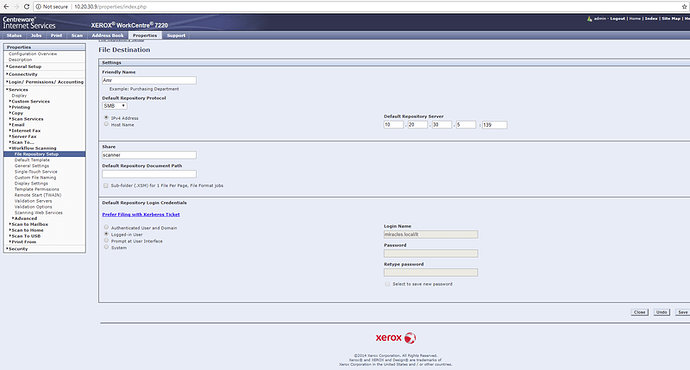Click the admin user icon
Image resolution: width=690 pixels, height=370 pixels.
(589, 18)
